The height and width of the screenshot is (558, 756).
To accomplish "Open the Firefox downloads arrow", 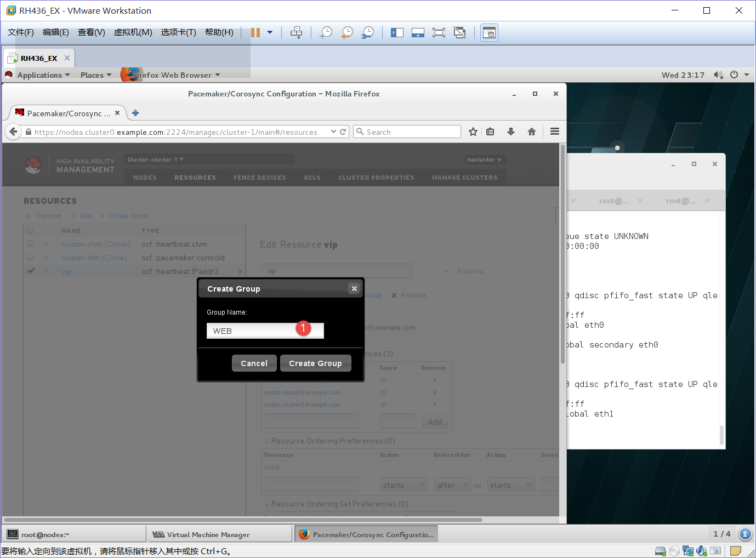I will click(x=511, y=132).
